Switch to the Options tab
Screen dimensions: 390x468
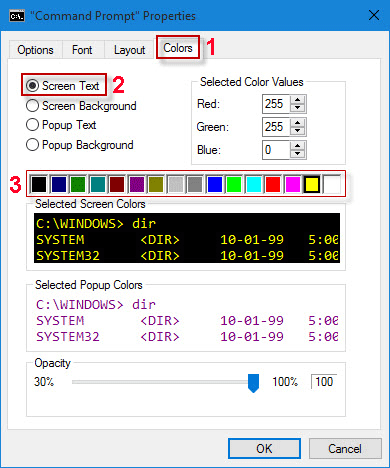(x=35, y=50)
